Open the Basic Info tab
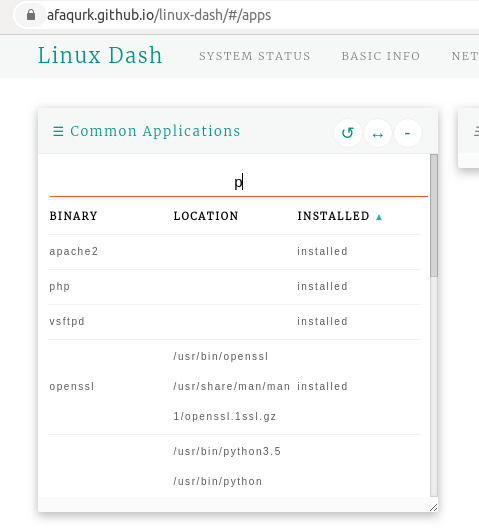The image size is (479, 529). point(381,56)
